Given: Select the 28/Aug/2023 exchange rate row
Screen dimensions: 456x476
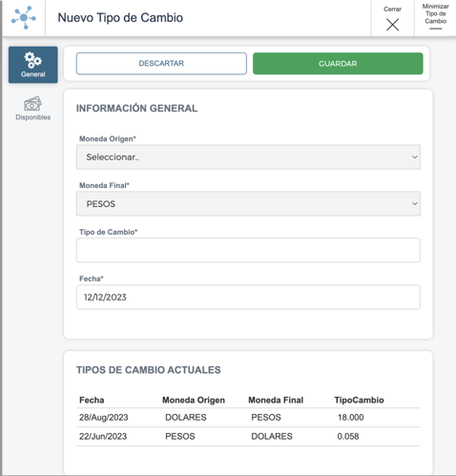Looking at the screenshot, I should [248, 417].
